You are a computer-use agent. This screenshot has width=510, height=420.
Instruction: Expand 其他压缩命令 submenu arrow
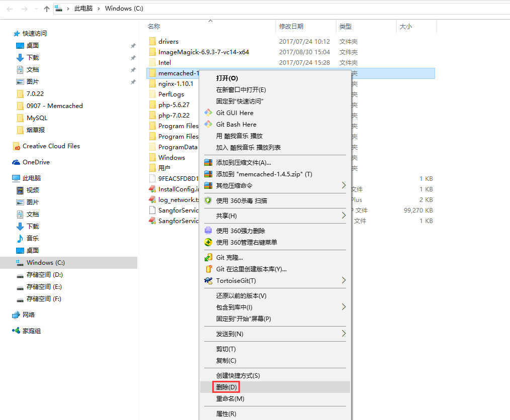pyautogui.click(x=344, y=185)
